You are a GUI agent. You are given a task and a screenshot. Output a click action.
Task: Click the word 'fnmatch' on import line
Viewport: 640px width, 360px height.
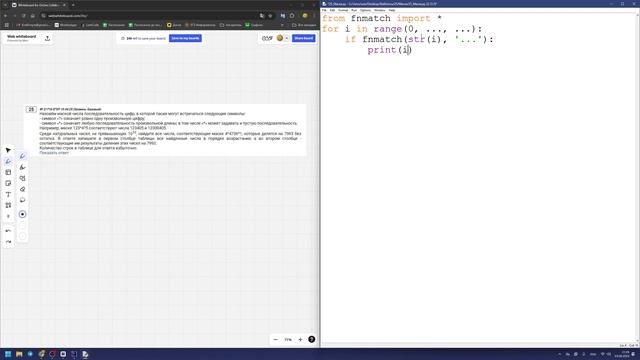point(371,18)
